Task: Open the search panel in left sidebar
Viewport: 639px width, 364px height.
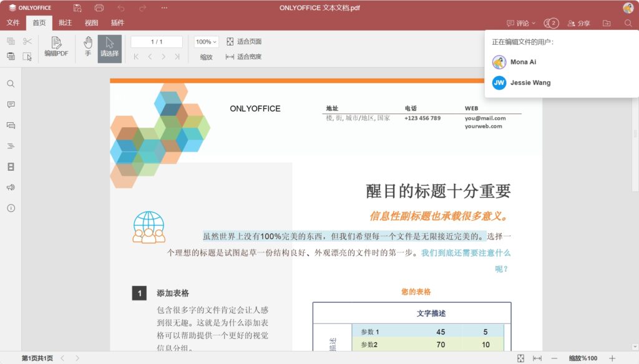Action: [11, 84]
